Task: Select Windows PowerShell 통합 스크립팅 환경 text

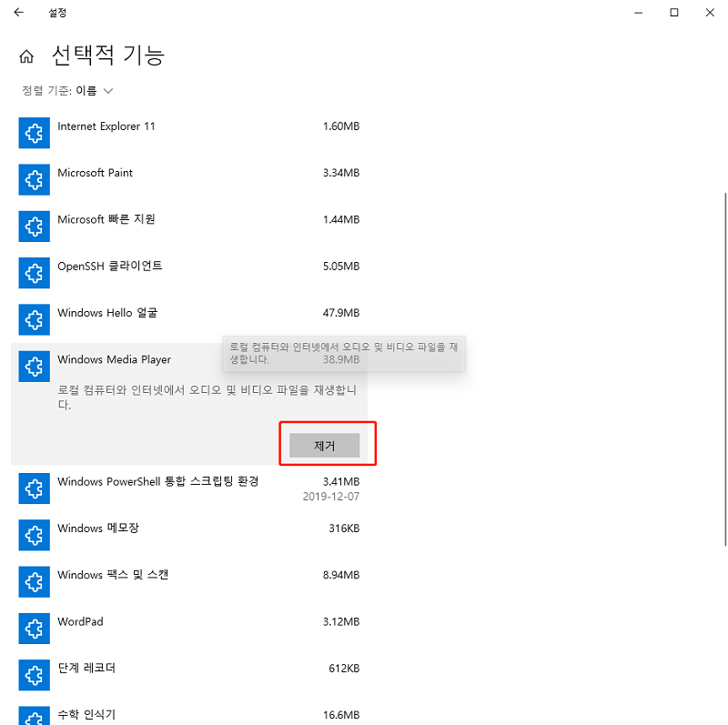Action: [x=158, y=481]
